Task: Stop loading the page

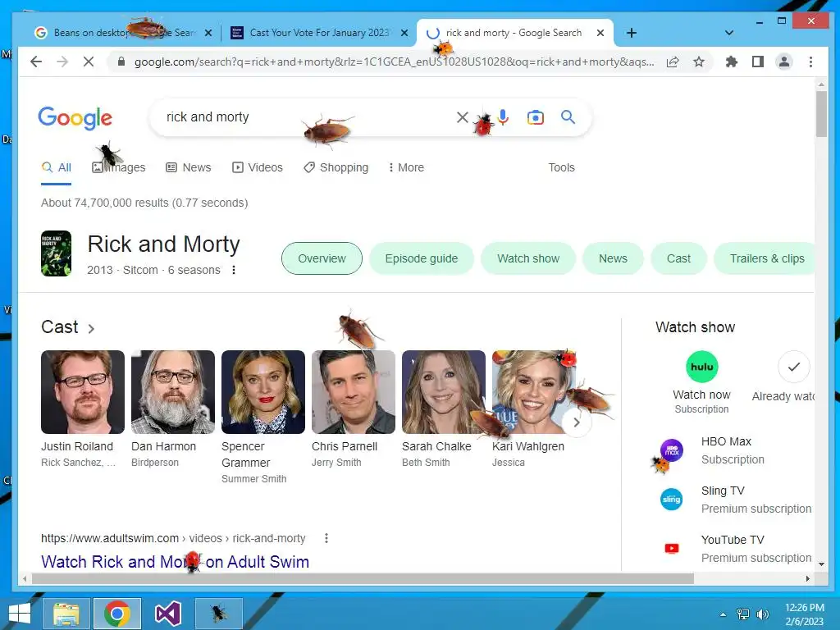Action: pyautogui.click(x=89, y=62)
